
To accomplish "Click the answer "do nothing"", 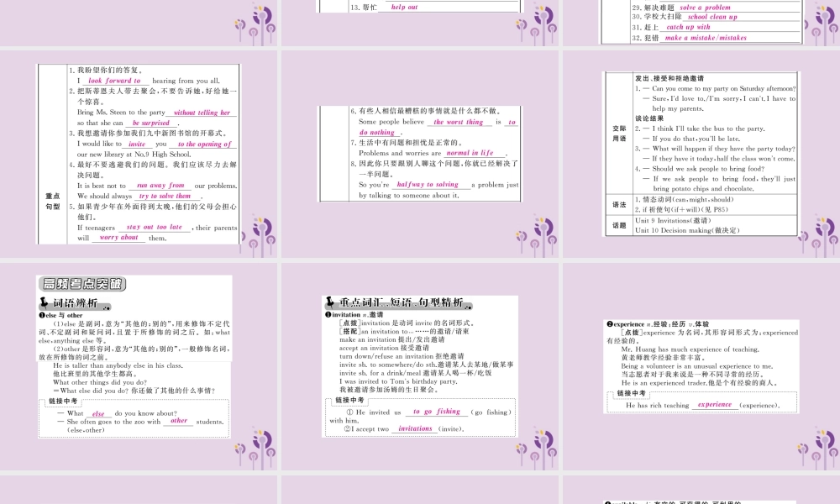I will [376, 132].
